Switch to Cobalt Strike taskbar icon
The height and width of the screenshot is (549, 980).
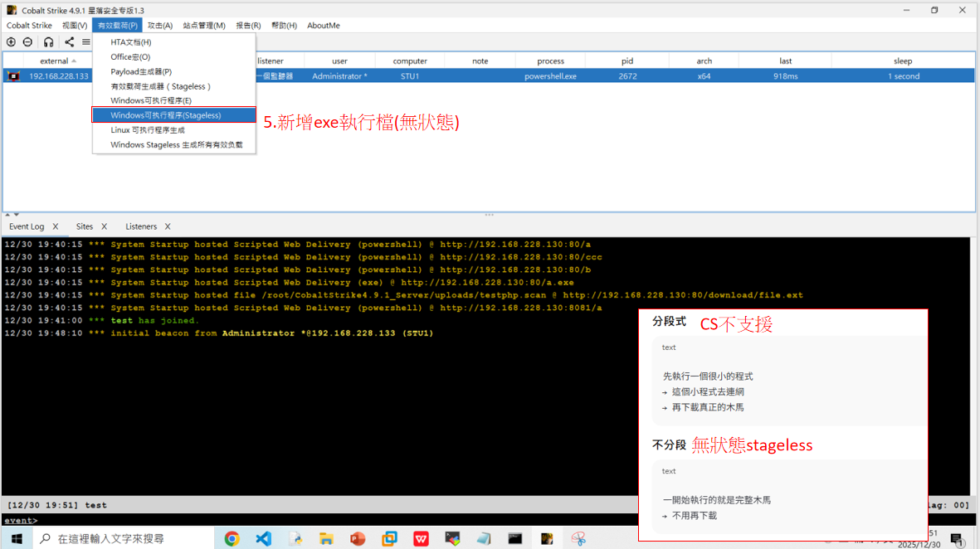click(x=547, y=538)
